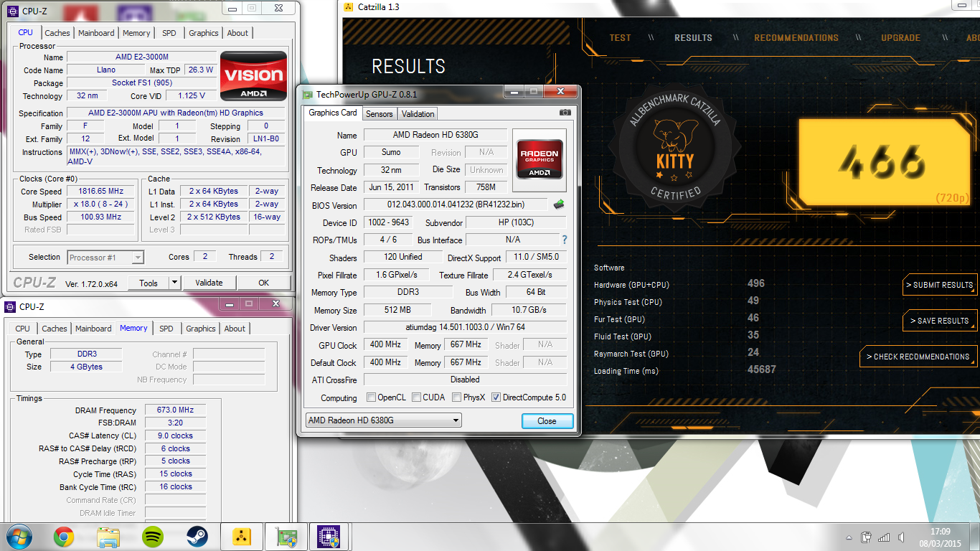Click the Name field showing AMD E2-3000M
The height and width of the screenshot is (551, 980).
pyautogui.click(x=141, y=57)
